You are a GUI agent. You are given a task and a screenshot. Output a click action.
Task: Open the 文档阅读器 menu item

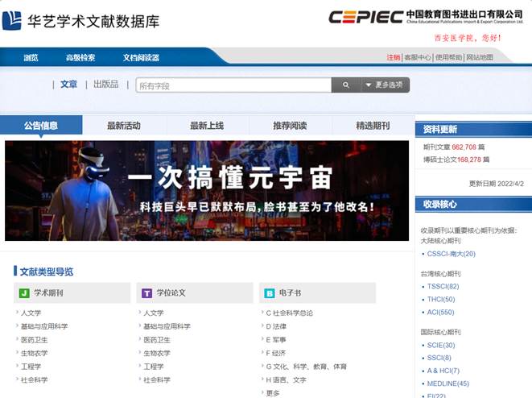[141, 58]
